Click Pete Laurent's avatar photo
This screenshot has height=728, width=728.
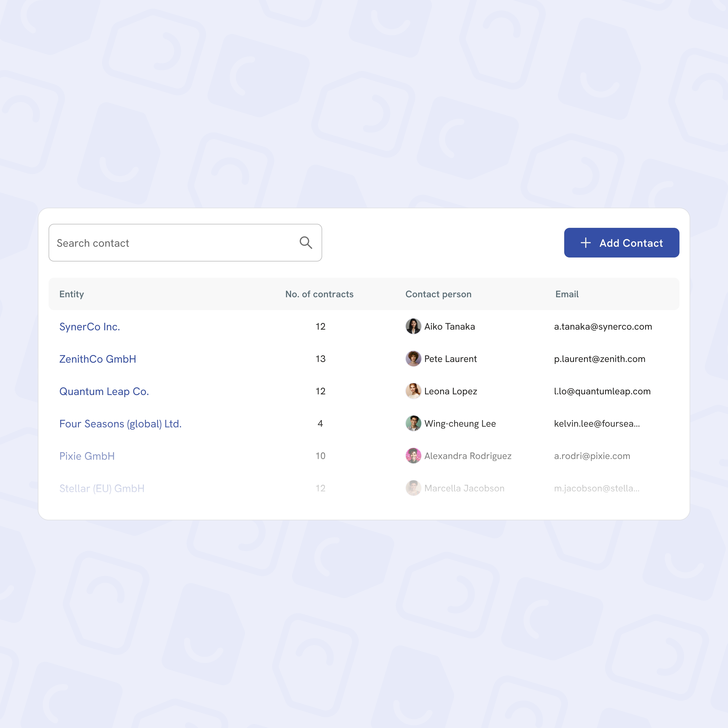(413, 359)
